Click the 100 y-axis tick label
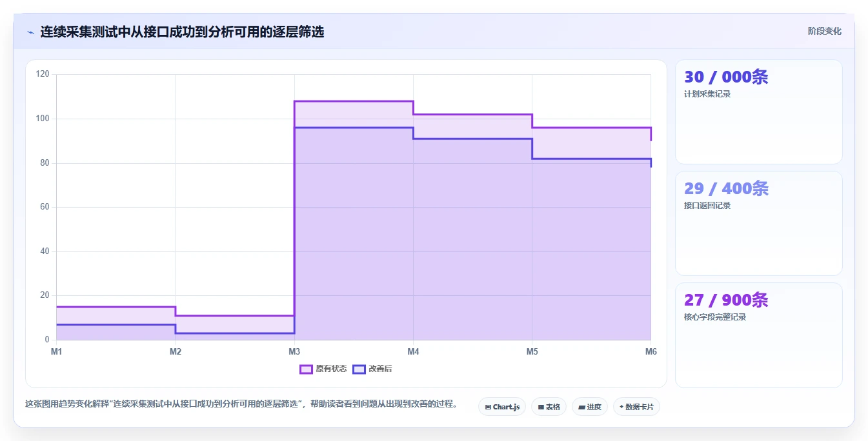Screen dimensions: 868x441 pos(43,119)
